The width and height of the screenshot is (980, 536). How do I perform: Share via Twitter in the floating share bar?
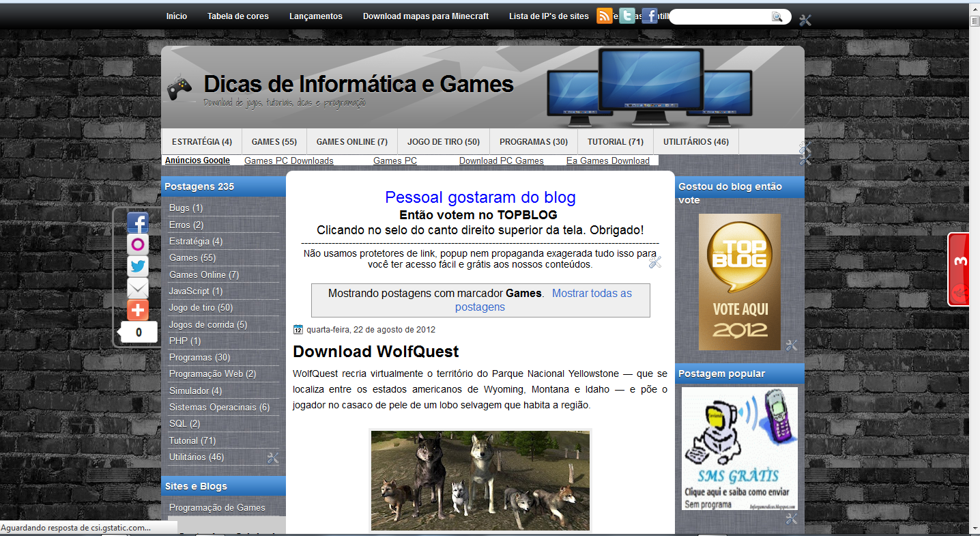pos(138,267)
